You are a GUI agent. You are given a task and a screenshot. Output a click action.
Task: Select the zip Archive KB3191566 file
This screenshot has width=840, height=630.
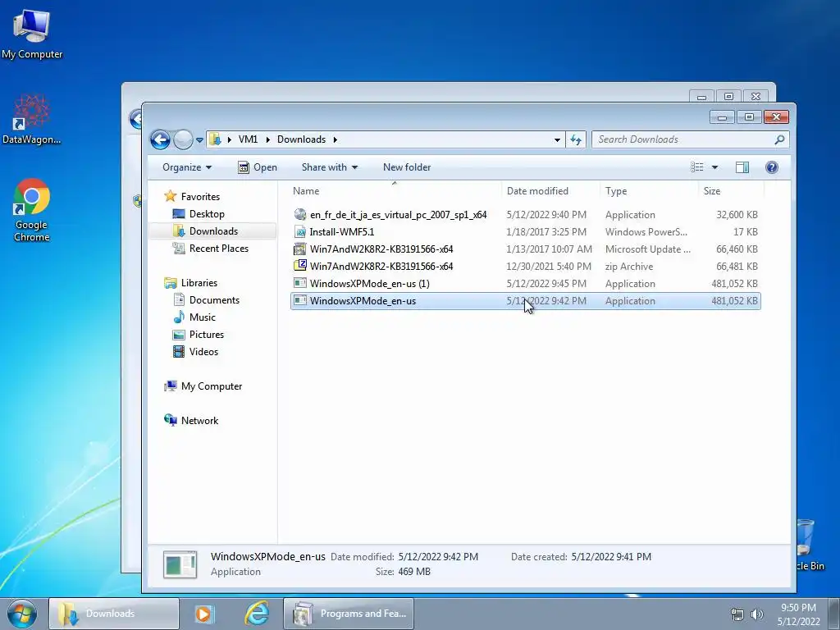tap(526, 267)
